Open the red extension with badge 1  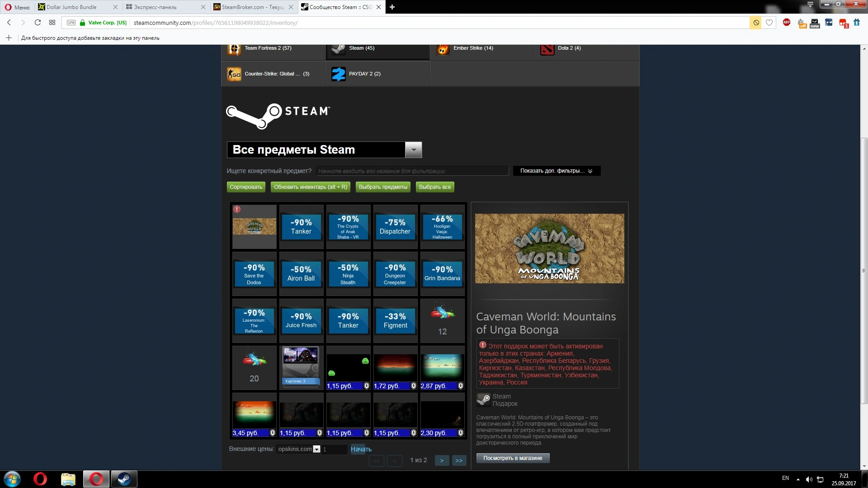[843, 23]
